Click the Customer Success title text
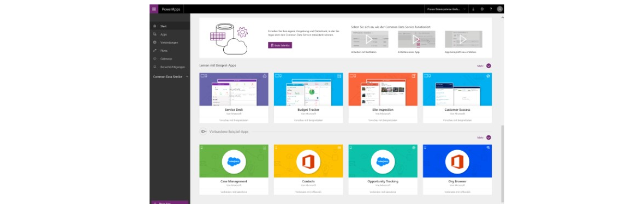The image size is (644, 214). tap(457, 110)
